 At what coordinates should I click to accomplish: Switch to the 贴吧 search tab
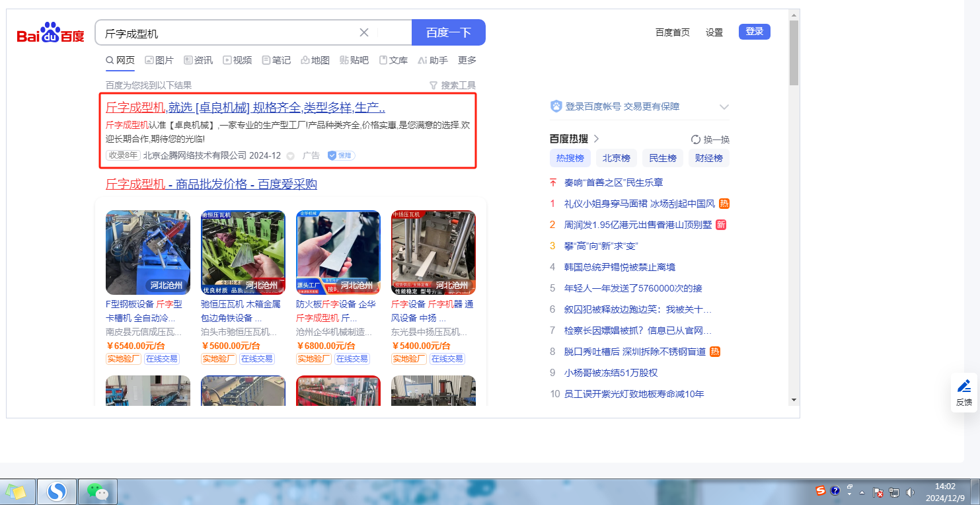(x=354, y=60)
